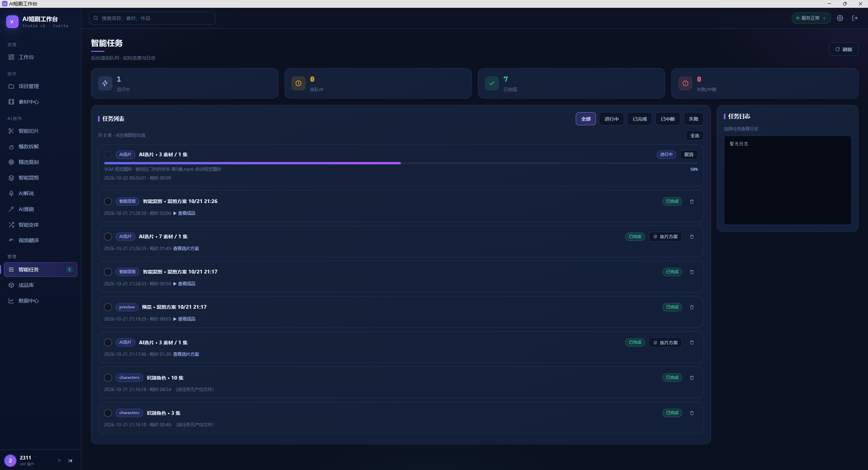Filter tasks by 已完成 tab
The image size is (868, 470).
click(639, 119)
